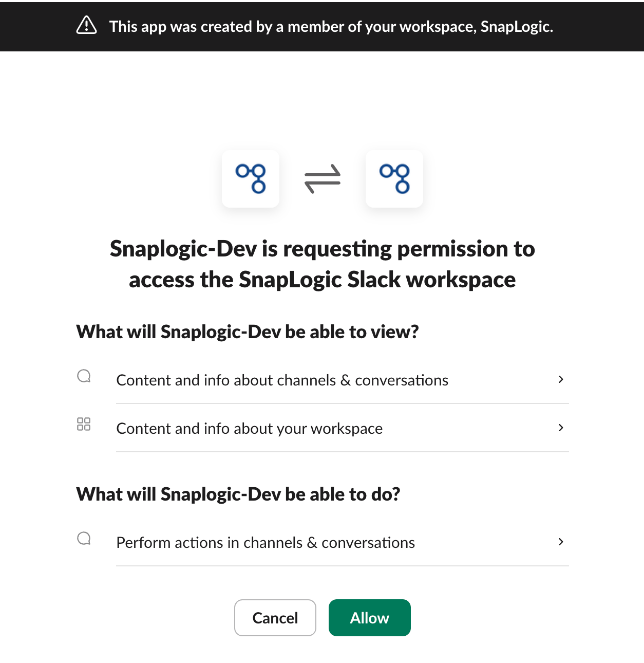Click the warning triangle icon in the banner
Viewport: 644px width, 663px height.
(x=86, y=25)
